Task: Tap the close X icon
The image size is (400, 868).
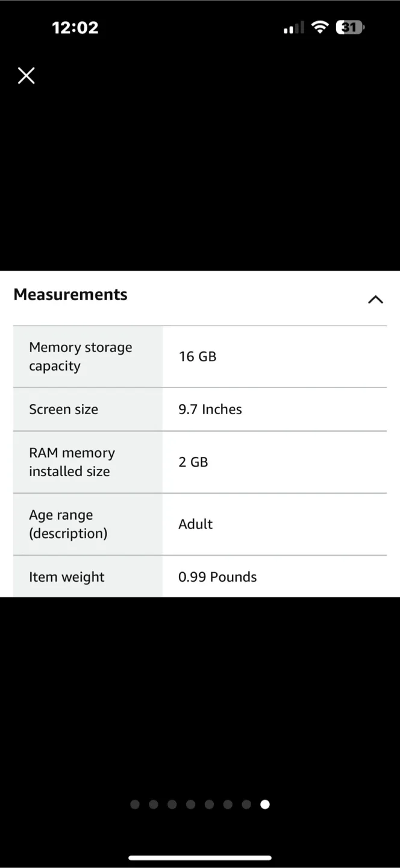Action: click(26, 75)
